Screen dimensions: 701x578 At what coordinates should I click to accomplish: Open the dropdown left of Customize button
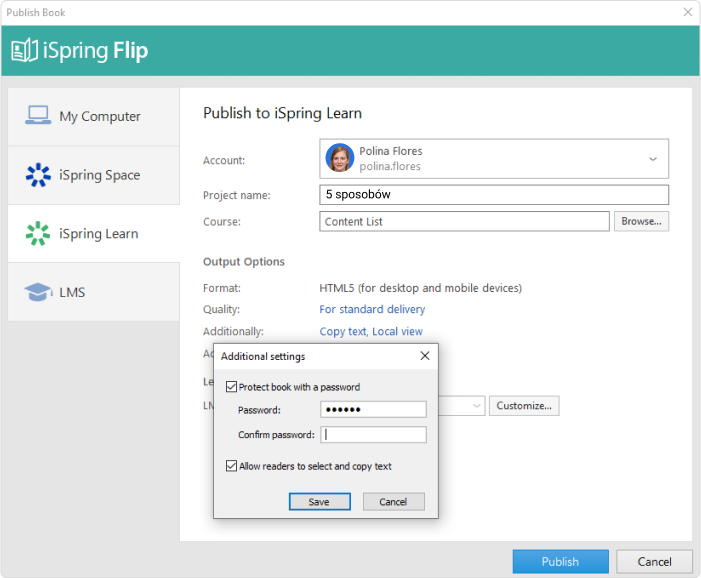coord(477,406)
